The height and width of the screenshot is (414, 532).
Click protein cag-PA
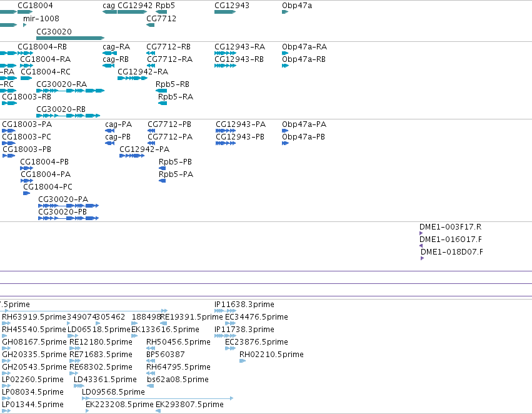tap(118, 124)
